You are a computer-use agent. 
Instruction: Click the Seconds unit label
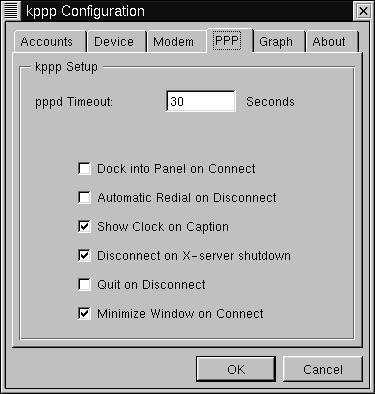click(x=270, y=102)
